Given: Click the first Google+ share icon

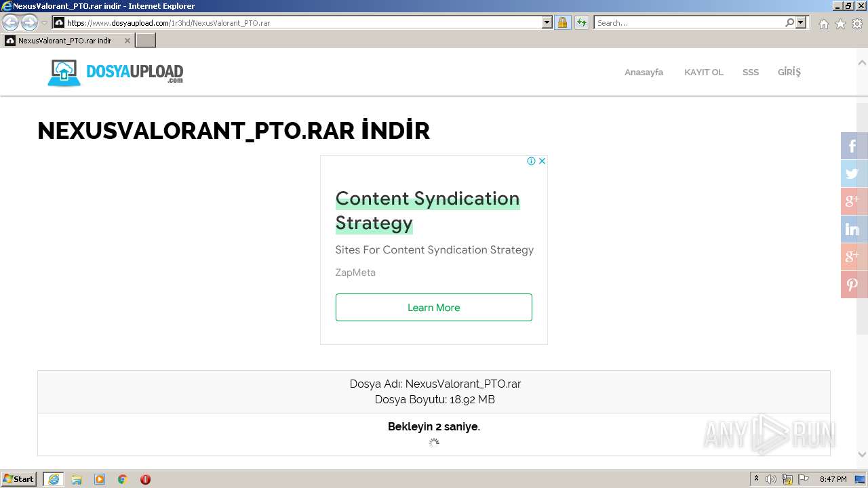Looking at the screenshot, I should 854,201.
